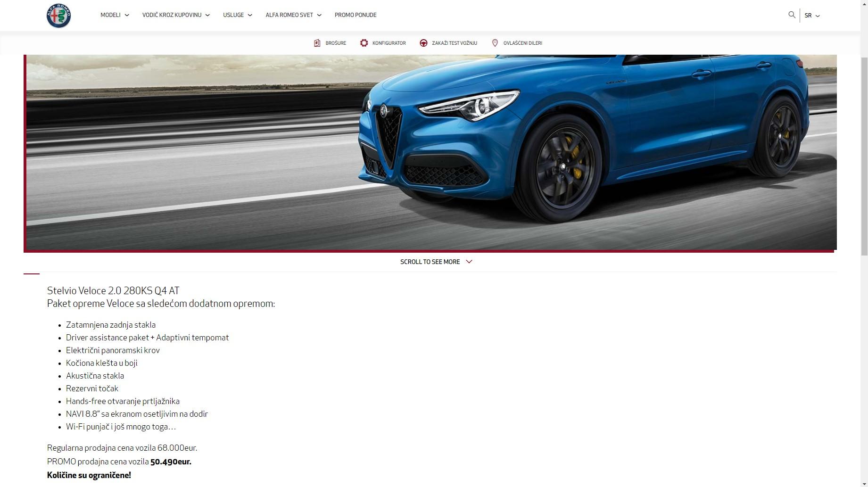Select 'Količine su ograničene!' text

(x=89, y=475)
